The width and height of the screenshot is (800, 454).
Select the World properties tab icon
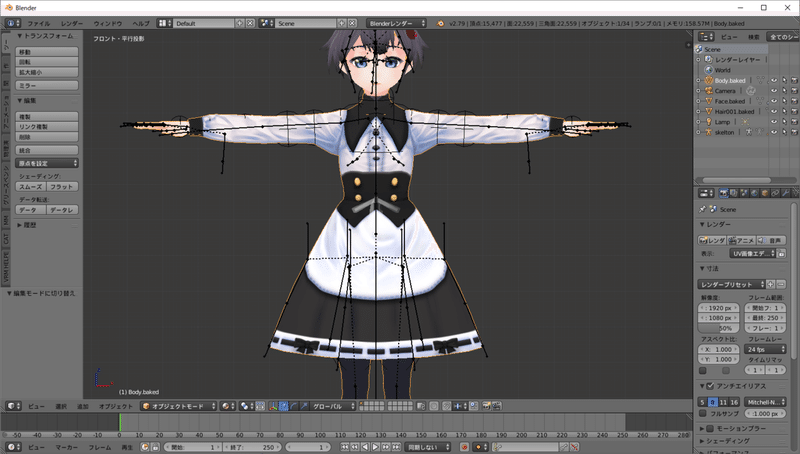pyautogui.click(x=754, y=193)
